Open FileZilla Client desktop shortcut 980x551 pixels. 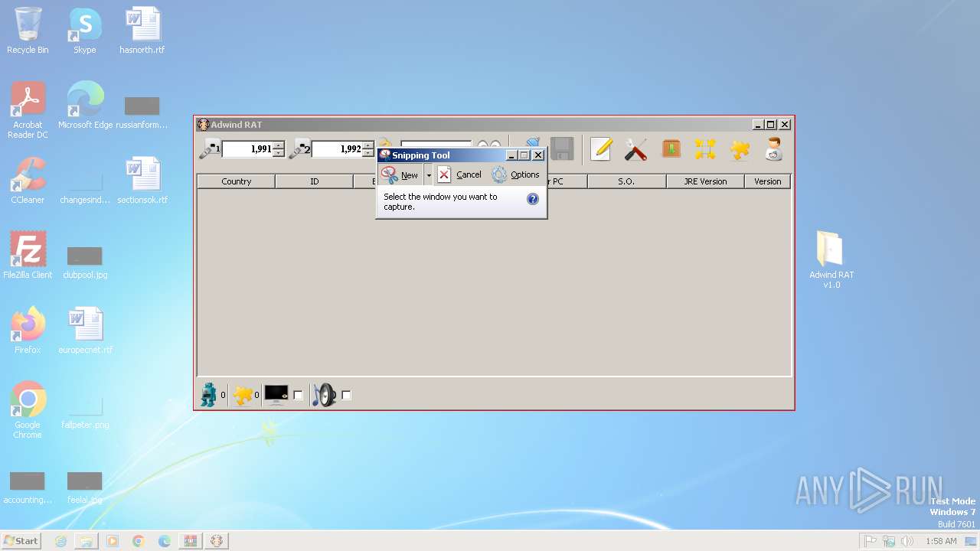coord(28,255)
